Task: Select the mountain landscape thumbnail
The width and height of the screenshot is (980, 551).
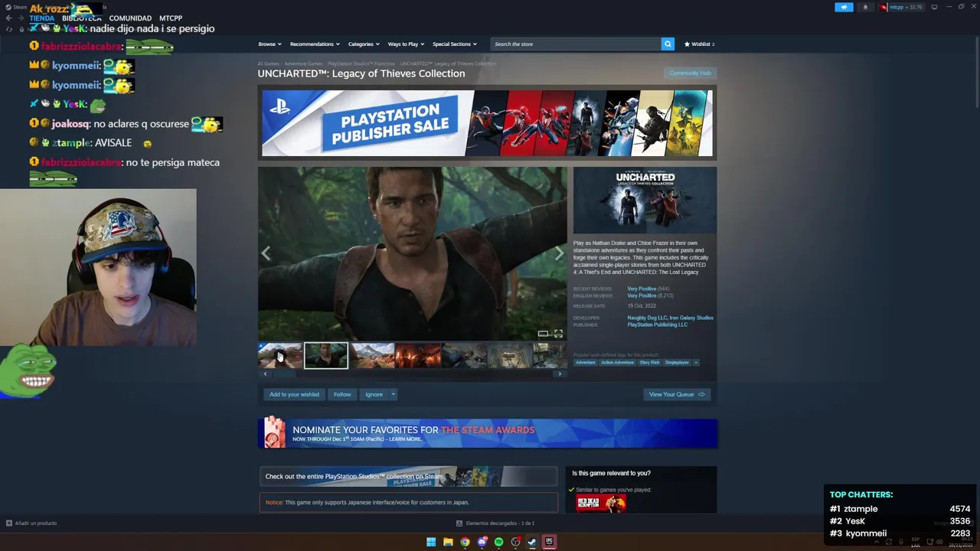Action: pos(372,356)
